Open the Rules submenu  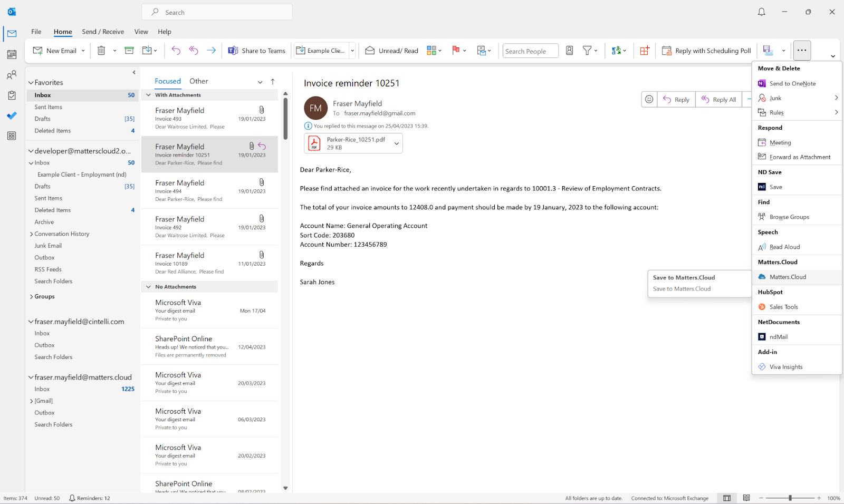[797, 112]
